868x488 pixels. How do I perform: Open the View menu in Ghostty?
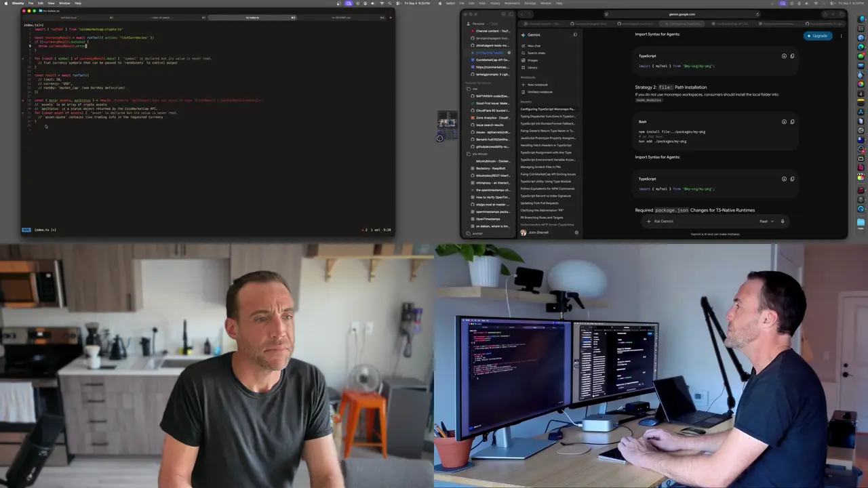(51, 3)
